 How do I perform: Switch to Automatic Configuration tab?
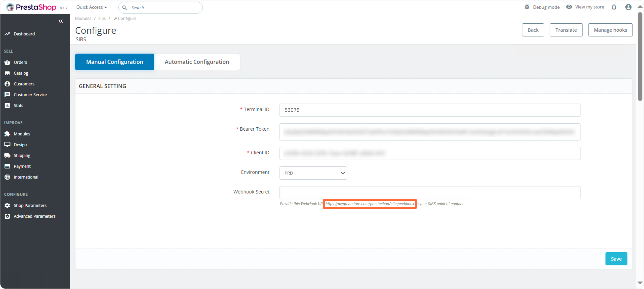(197, 62)
